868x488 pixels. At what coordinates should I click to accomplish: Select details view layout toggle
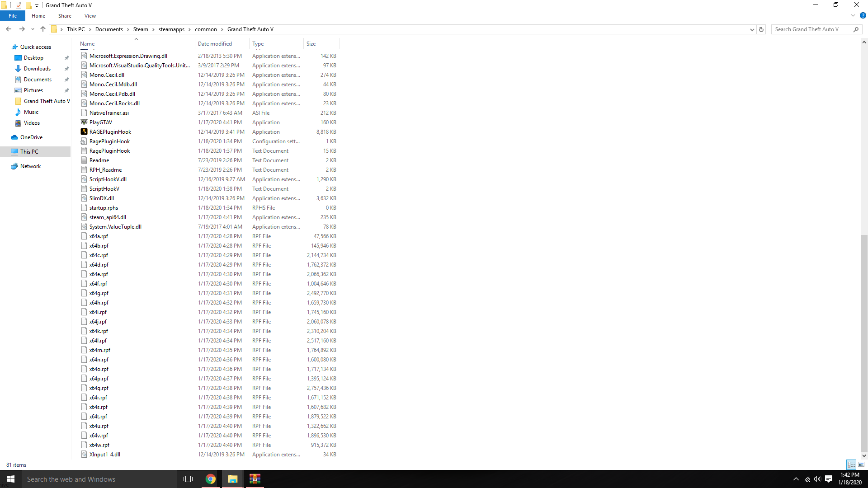[x=851, y=465]
